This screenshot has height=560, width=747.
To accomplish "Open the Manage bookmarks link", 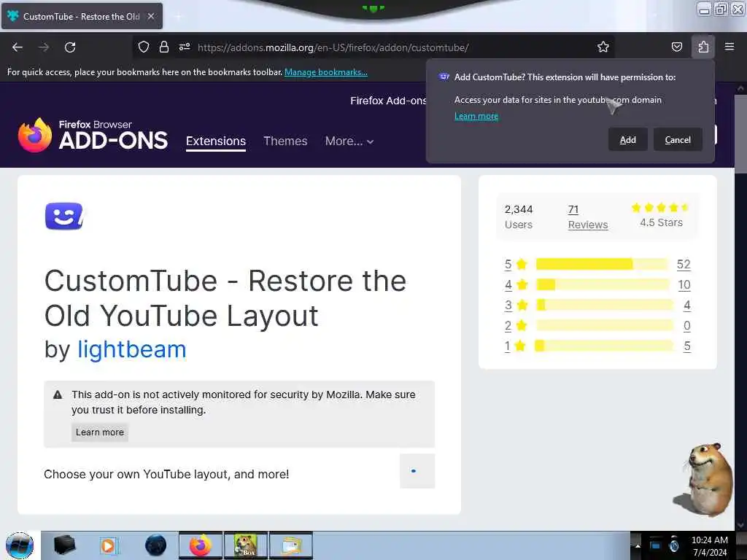I will pos(326,72).
